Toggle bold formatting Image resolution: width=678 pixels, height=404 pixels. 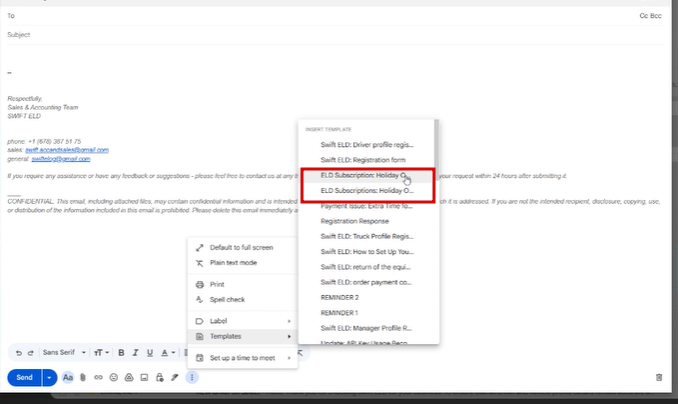tap(122, 353)
